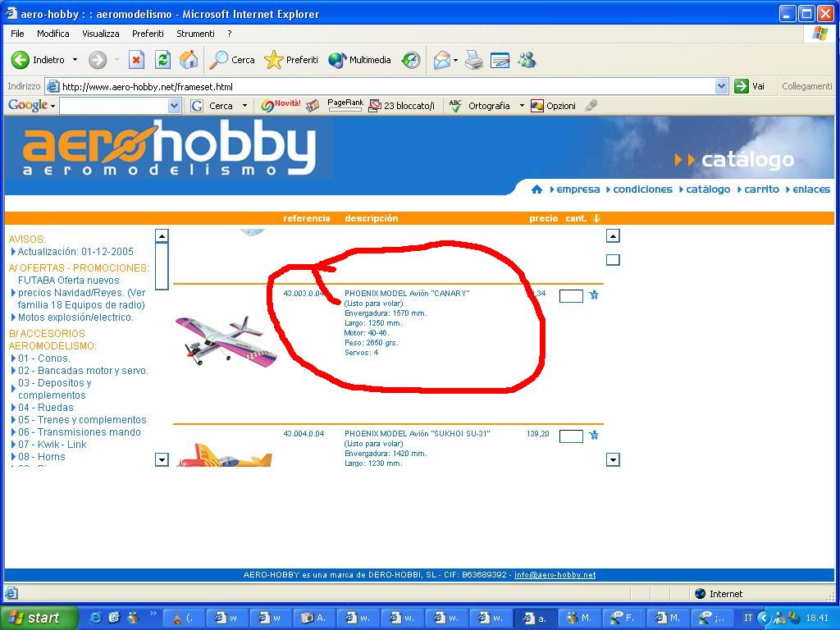Open the Indietro back history arrow
The width and height of the screenshot is (840, 630).
75,60
